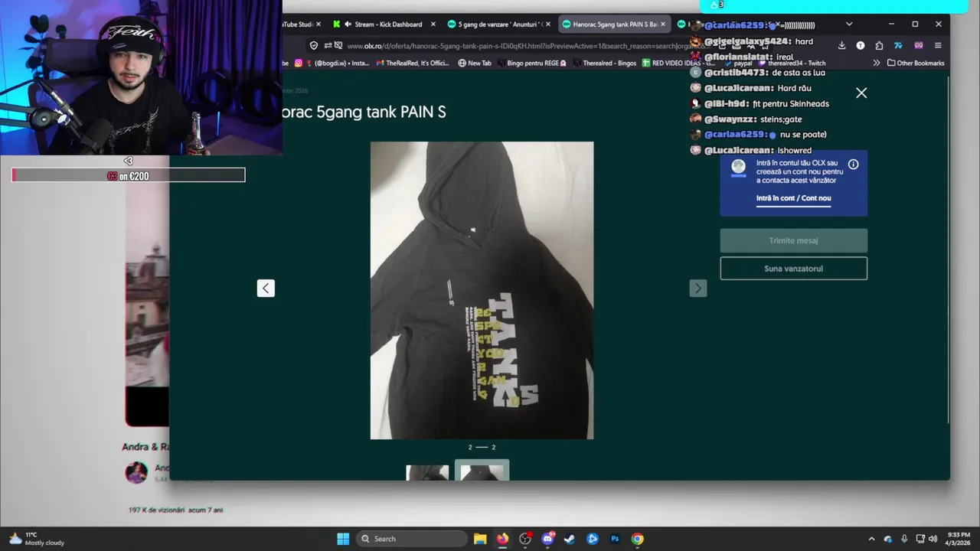Open the 'Other Bookmarks' folder
Screen dimensions: 980x551
click(916, 64)
